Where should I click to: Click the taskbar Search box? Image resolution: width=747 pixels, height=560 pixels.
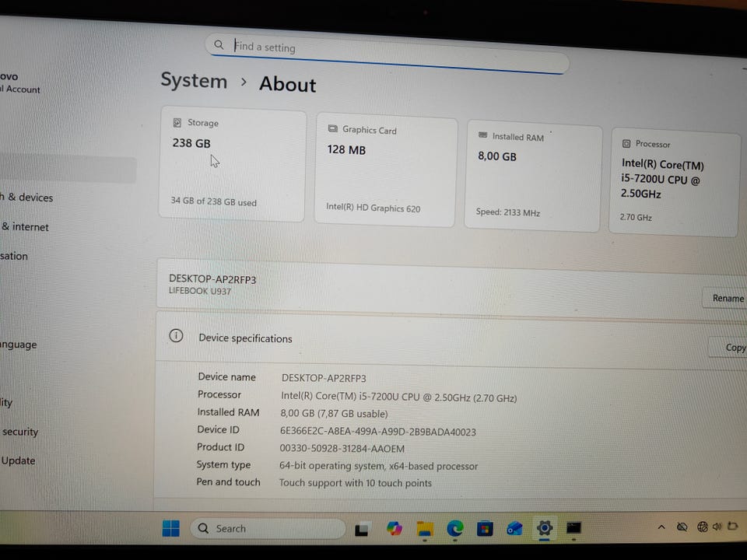point(268,529)
